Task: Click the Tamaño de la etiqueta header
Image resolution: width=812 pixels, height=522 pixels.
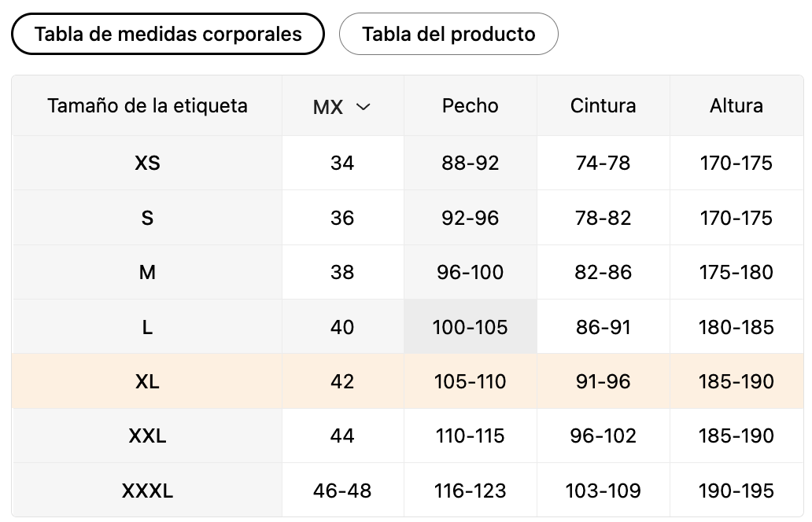Action: coord(147,106)
